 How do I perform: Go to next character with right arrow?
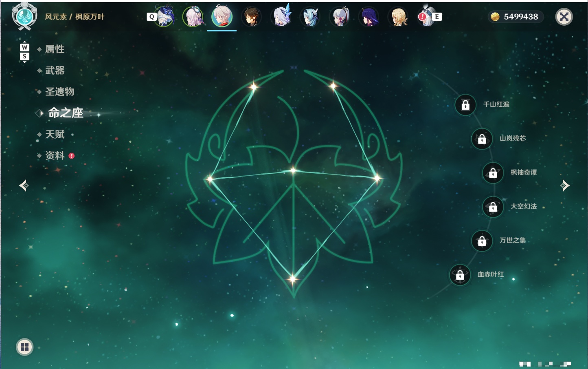tap(565, 186)
